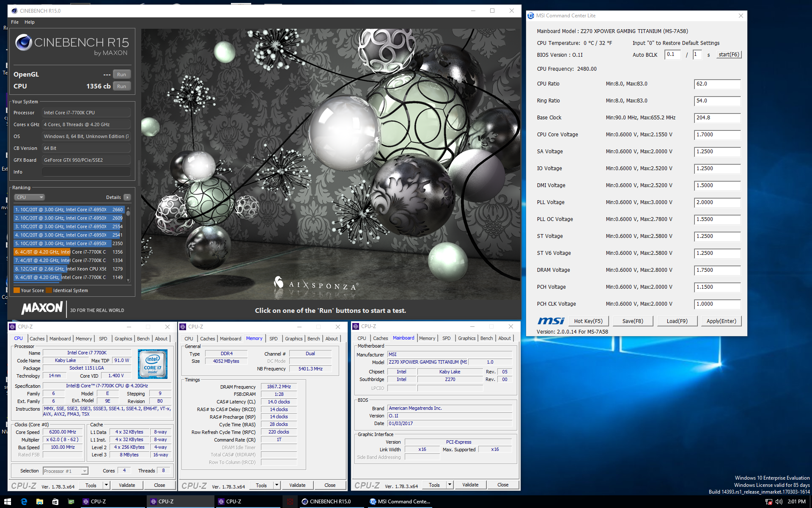
Task: Open Caches tab in the left CPU-Z window
Action: pos(37,339)
